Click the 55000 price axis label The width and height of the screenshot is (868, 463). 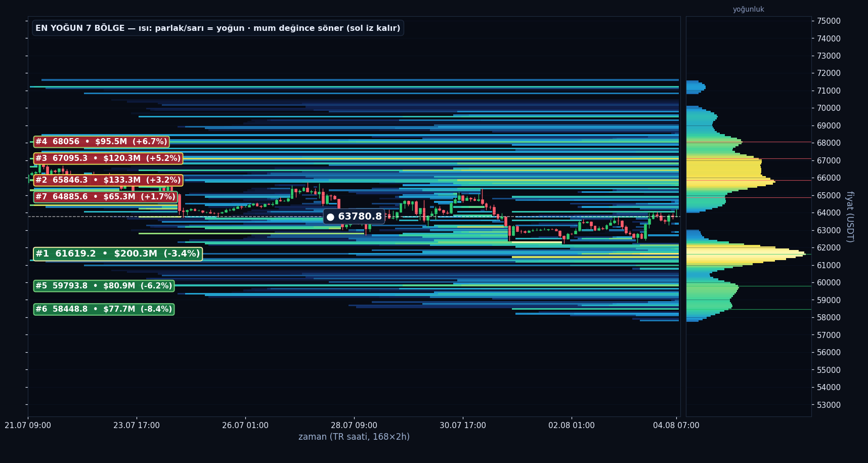pos(829,370)
